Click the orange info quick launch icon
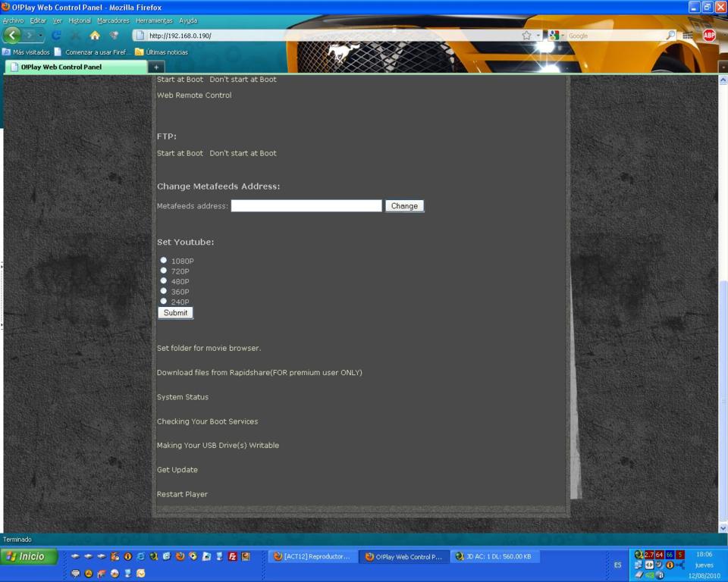Screen dimensions: 728x582 coord(127,556)
